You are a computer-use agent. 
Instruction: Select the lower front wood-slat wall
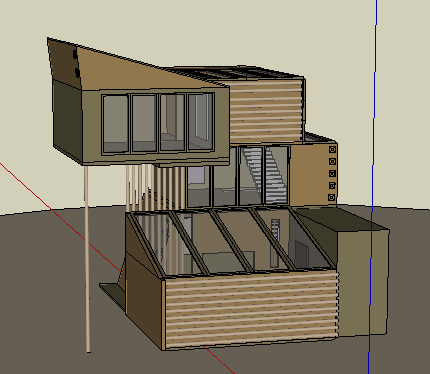click(251, 309)
